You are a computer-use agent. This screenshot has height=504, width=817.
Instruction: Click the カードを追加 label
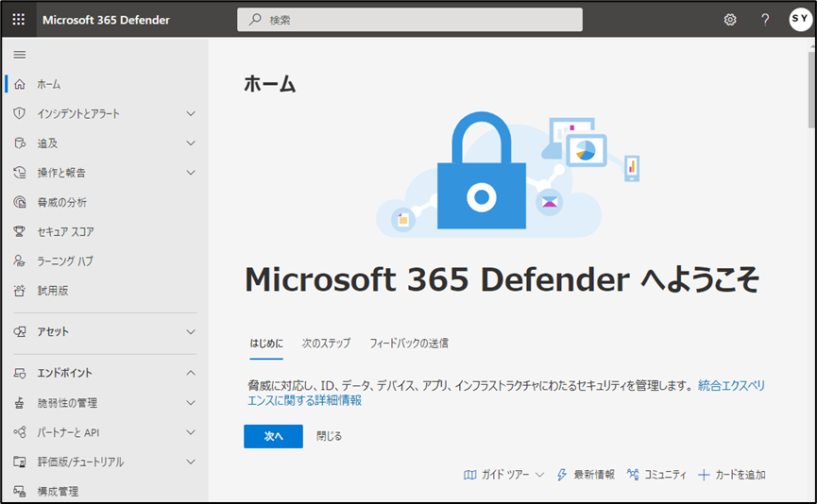coord(740,475)
